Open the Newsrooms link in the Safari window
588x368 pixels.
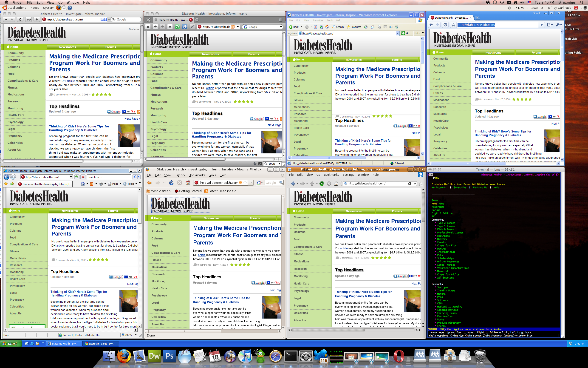(x=68, y=47)
